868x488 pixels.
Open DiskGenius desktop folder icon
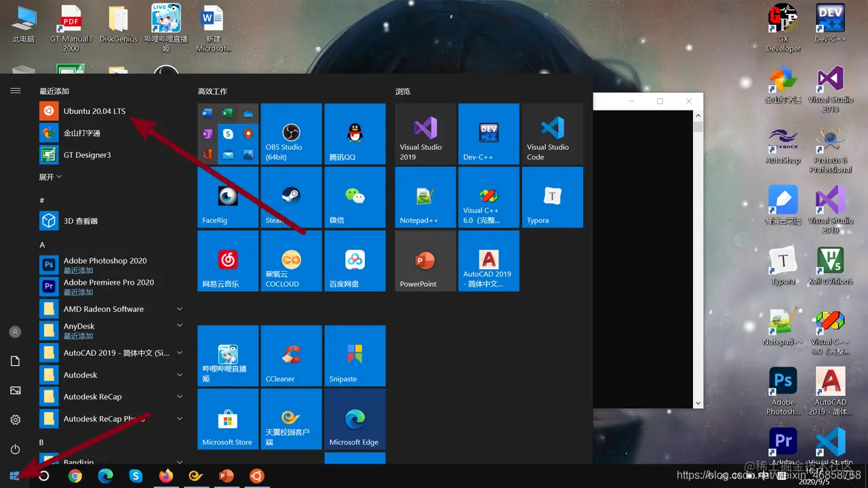pyautogui.click(x=118, y=24)
